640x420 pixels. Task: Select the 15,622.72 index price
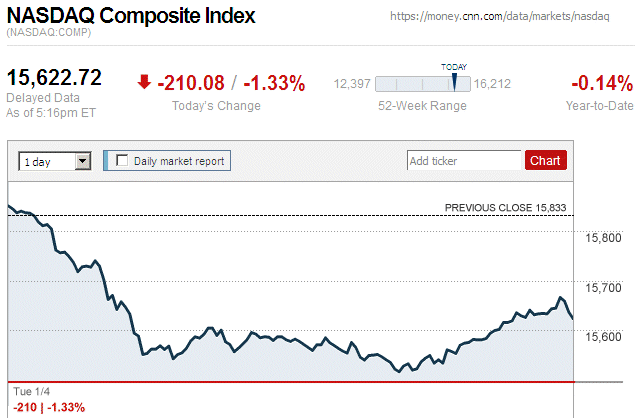click(55, 78)
